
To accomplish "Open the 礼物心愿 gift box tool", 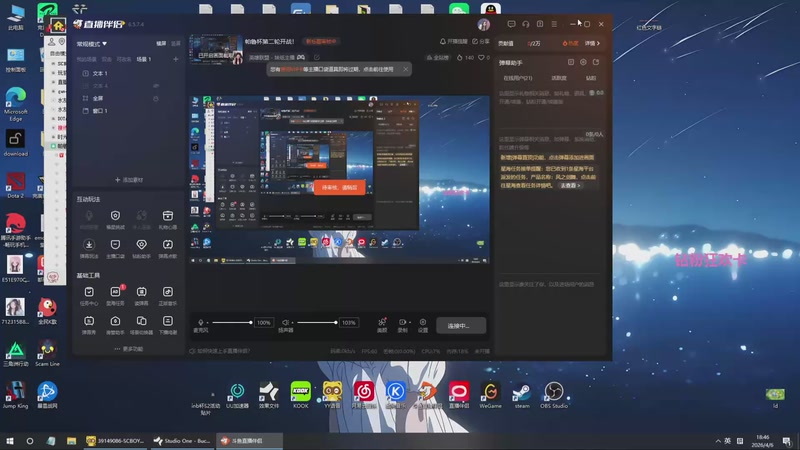I will [x=167, y=220].
